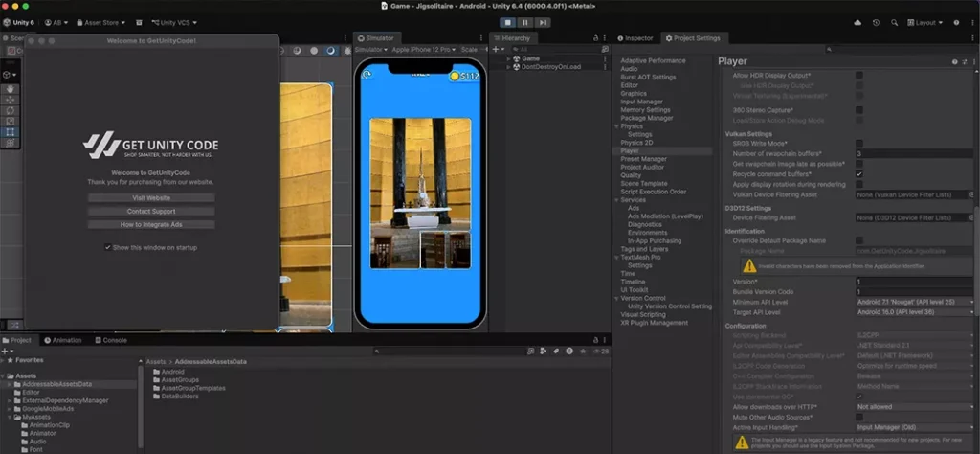Image resolution: width=980 pixels, height=454 pixels.
Task: Open the Player settings help icon
Action: tap(953, 61)
